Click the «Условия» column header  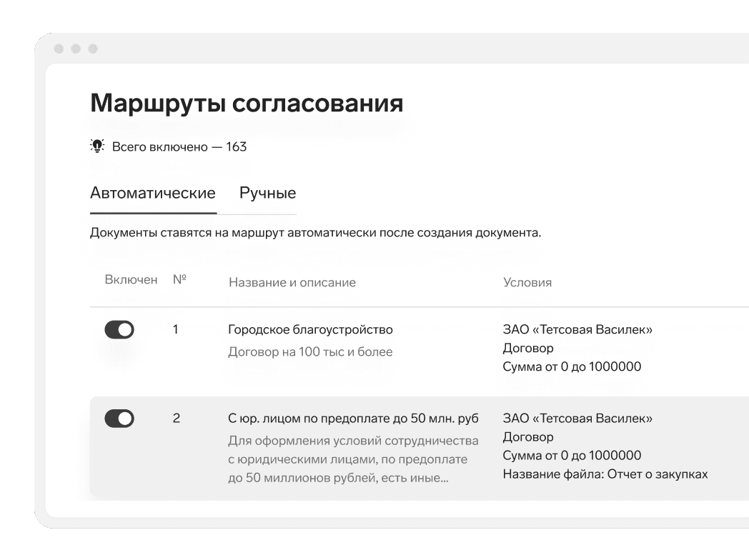click(528, 282)
